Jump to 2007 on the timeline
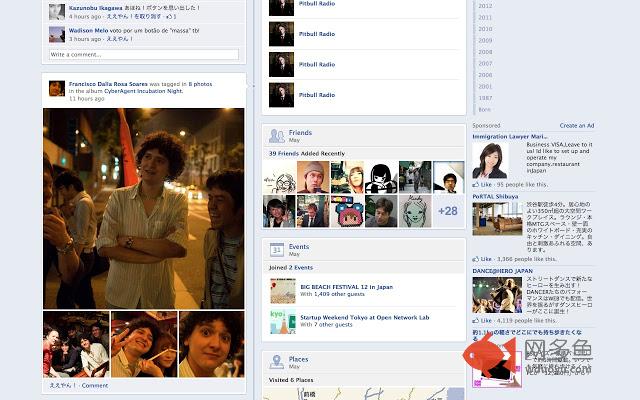640x400 pixels. (x=485, y=63)
